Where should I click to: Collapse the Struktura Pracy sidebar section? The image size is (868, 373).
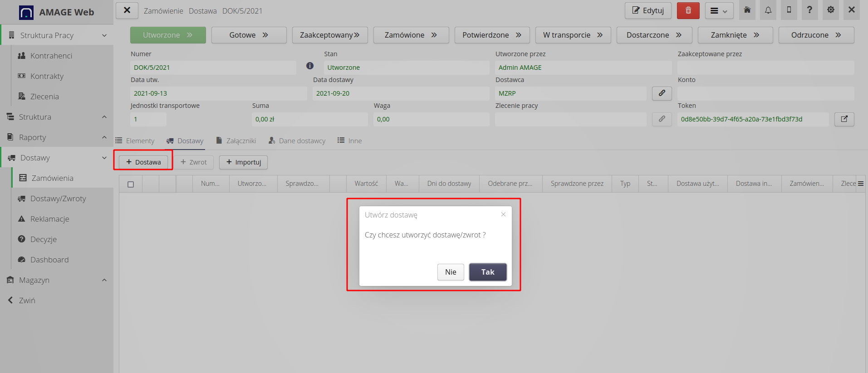(x=104, y=35)
